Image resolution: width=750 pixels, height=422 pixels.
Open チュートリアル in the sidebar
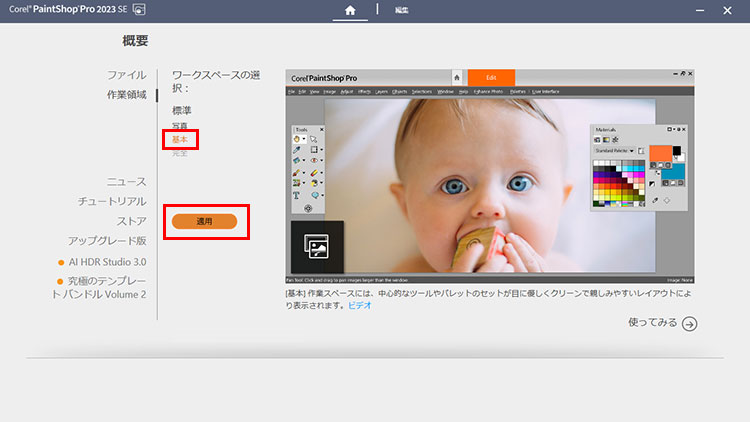(113, 201)
